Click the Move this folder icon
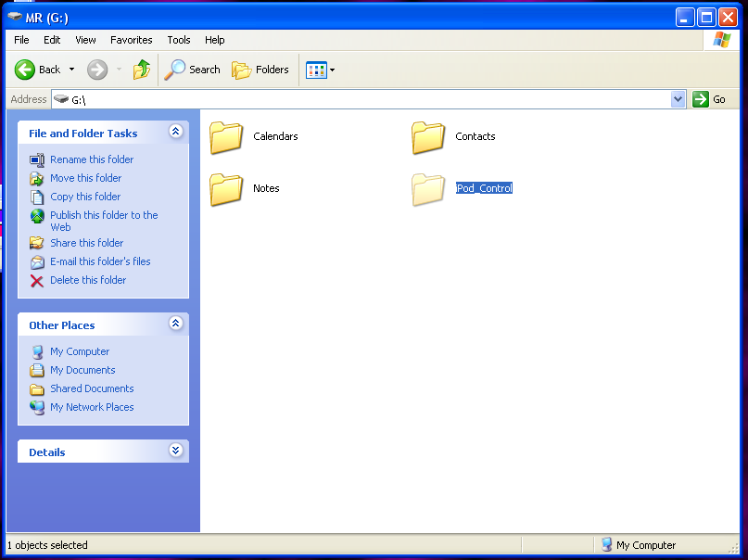The width and height of the screenshot is (748, 560). pos(37,178)
